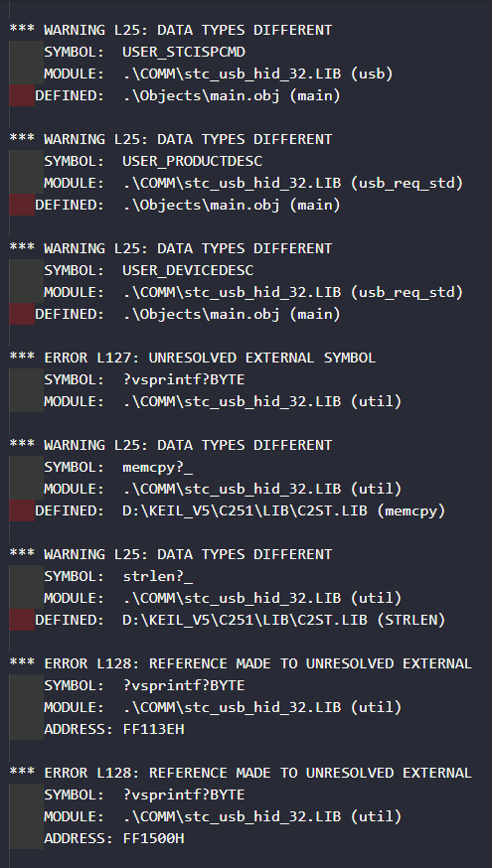
Task: Click the strlen?_ symbol text
Action: (x=158, y=576)
